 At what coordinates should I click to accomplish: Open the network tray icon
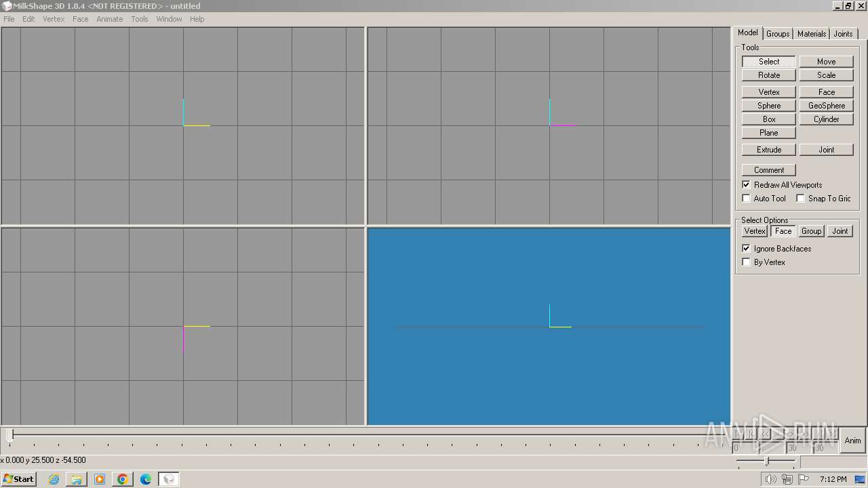(787, 479)
